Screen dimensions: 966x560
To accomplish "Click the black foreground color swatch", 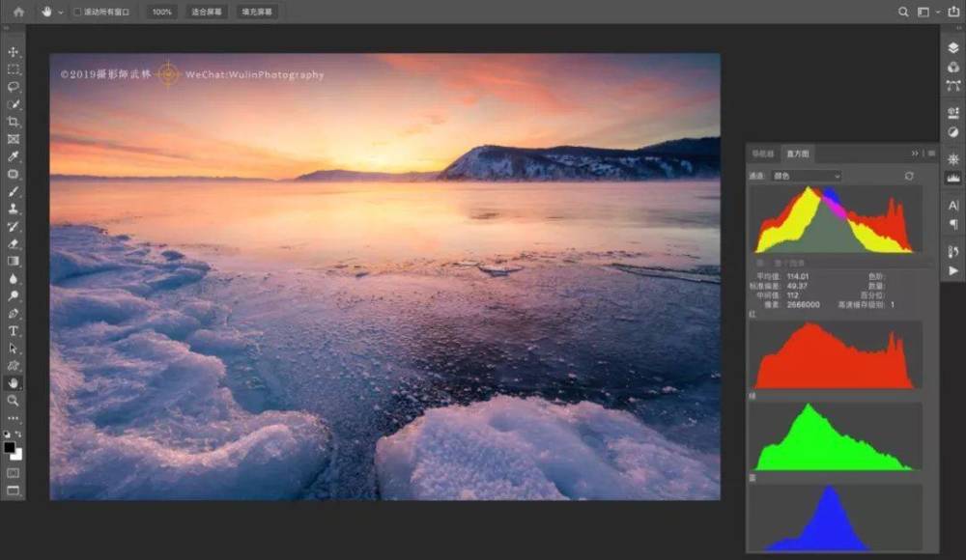I will point(10,448).
